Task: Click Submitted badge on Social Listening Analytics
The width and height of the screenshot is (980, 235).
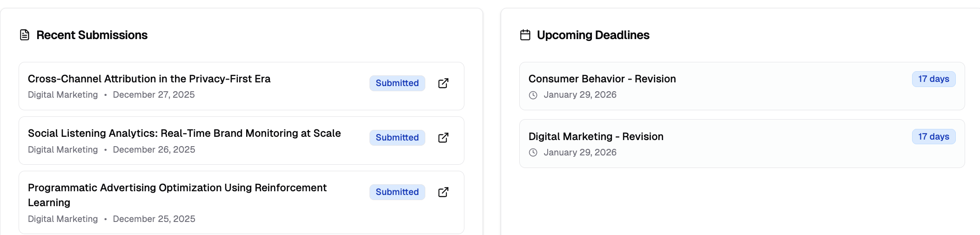Action: [397, 138]
